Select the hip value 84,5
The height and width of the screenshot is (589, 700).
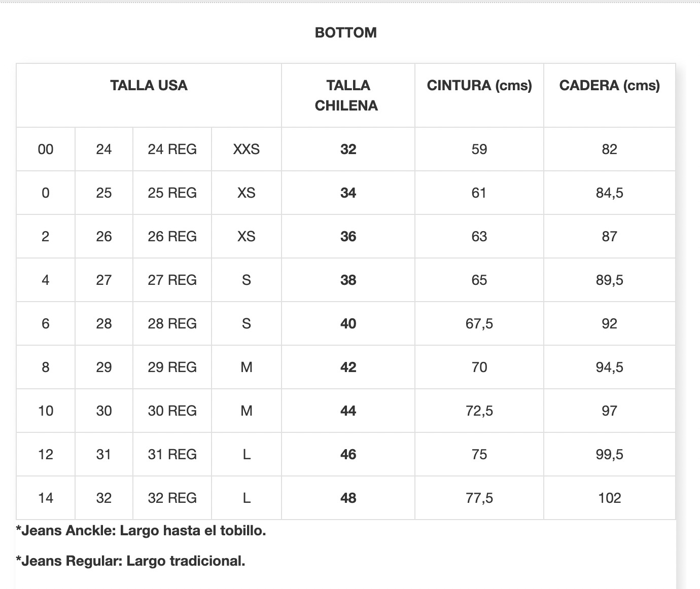coord(610,193)
